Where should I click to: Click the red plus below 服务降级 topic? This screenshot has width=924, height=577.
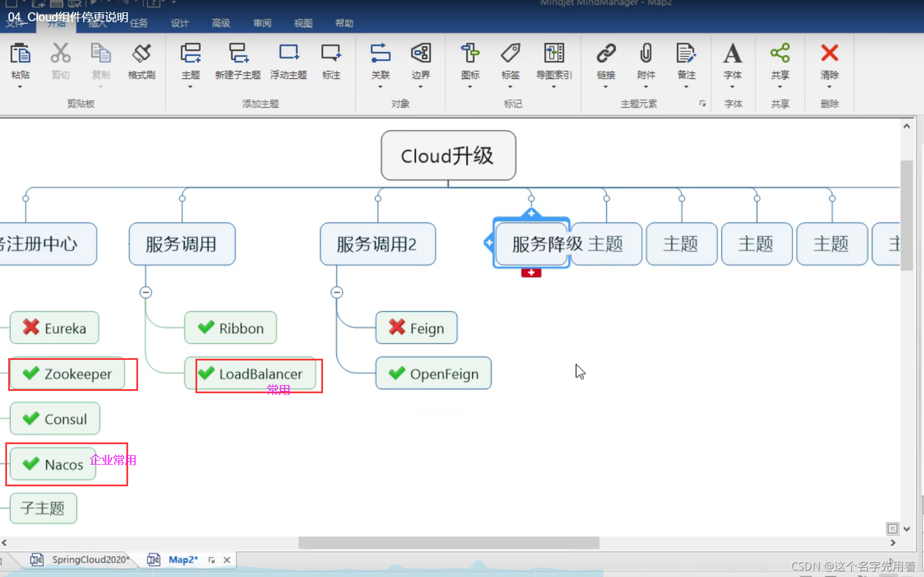coord(531,273)
